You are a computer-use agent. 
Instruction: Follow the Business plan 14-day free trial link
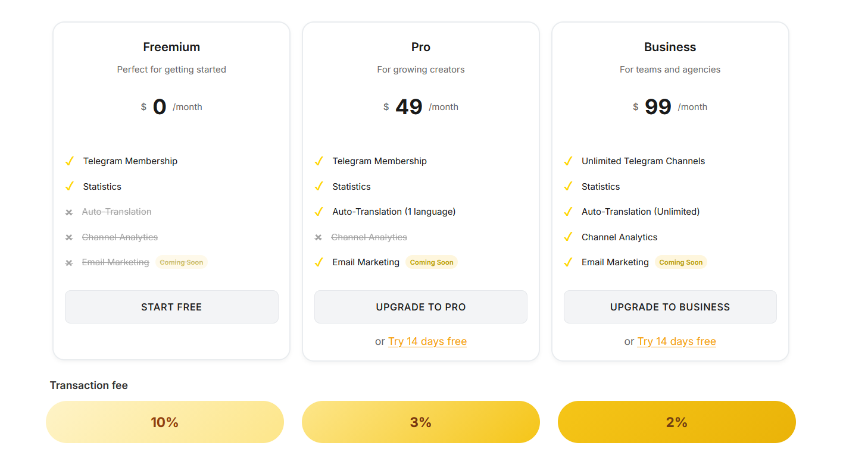coord(676,341)
